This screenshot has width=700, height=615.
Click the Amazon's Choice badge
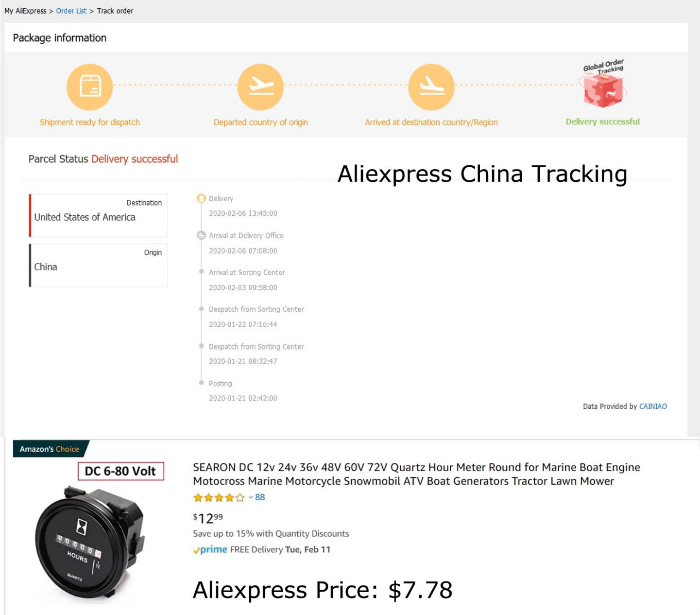[50, 449]
